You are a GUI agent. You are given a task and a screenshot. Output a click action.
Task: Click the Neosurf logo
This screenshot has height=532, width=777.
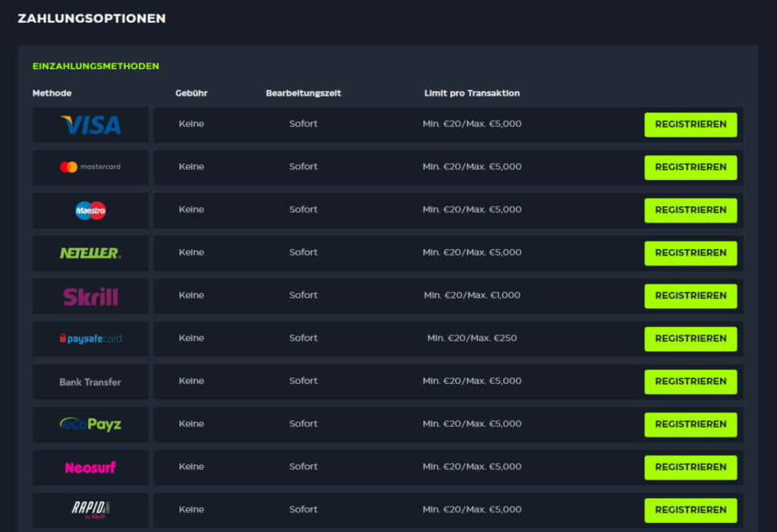[x=90, y=467]
